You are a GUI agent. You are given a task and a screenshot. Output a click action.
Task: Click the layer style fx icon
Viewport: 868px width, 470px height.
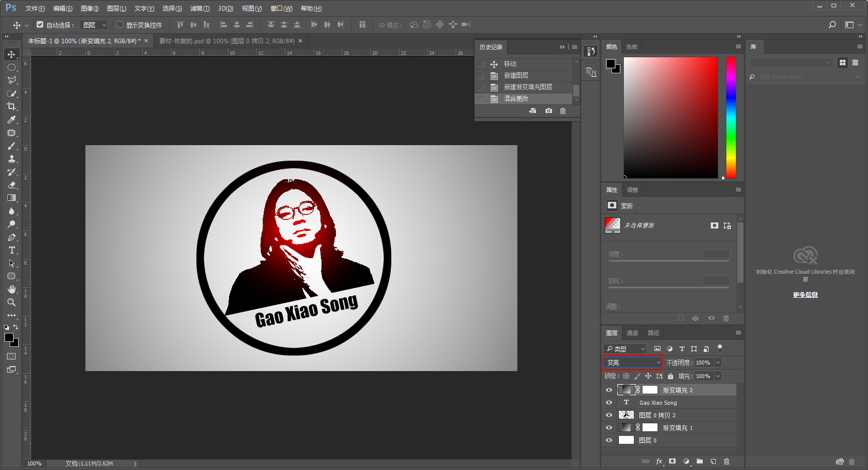(659, 461)
